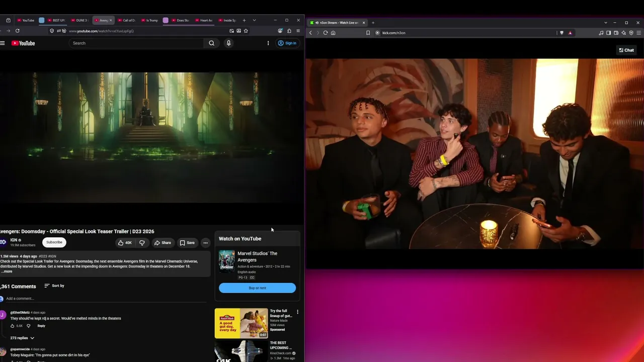
Task: Open site tracking protection shield in YouTube address bar
Action: [52, 31]
